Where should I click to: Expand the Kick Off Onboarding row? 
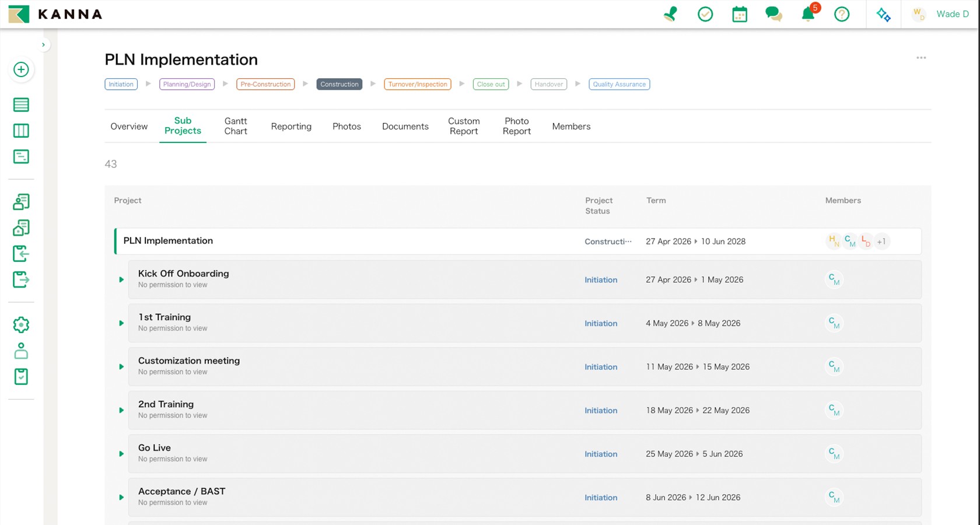click(x=121, y=279)
